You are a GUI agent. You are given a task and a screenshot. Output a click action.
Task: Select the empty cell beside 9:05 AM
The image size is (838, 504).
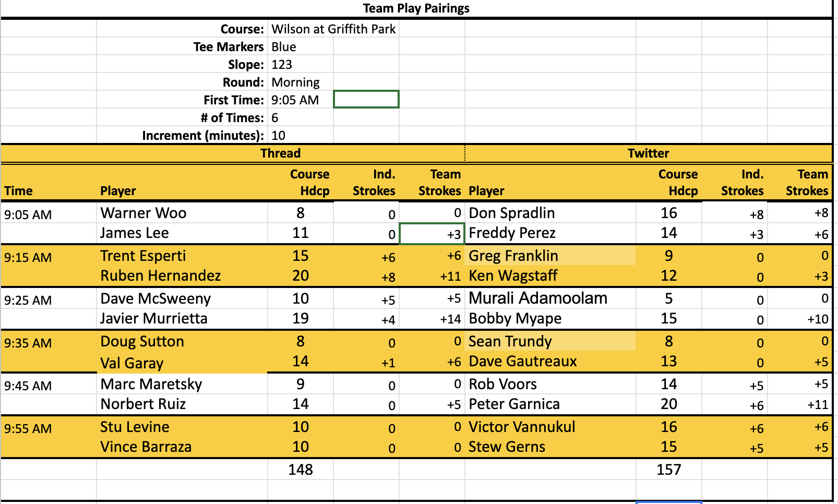[x=366, y=100]
